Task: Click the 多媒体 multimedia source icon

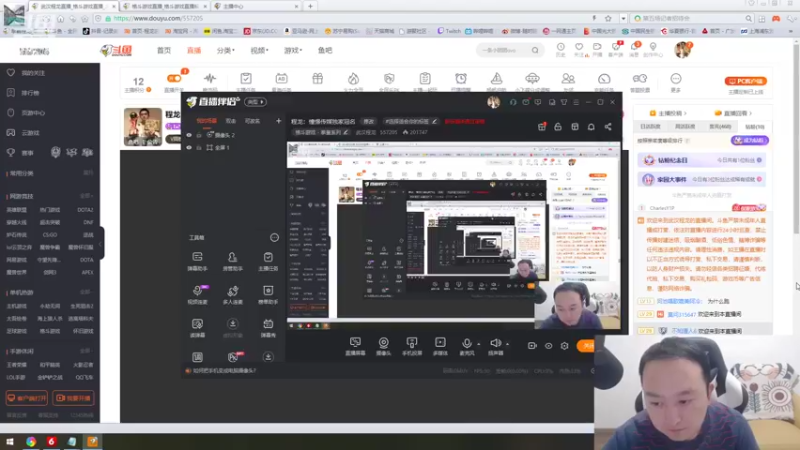Action: point(440,342)
